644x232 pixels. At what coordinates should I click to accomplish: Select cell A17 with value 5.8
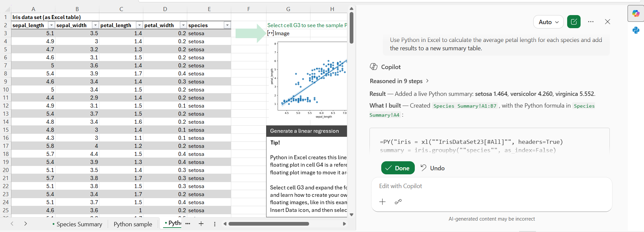33,146
